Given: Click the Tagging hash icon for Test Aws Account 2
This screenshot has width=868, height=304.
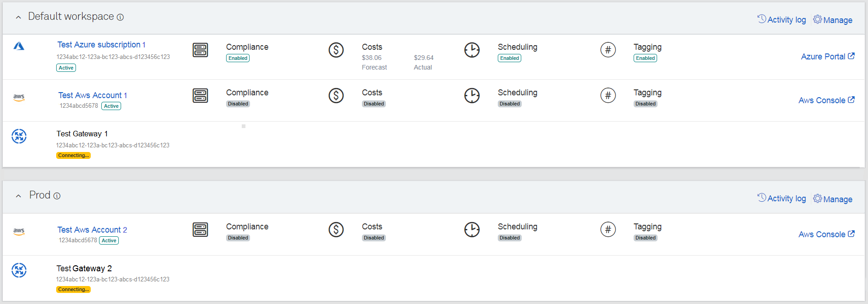Looking at the screenshot, I should tap(608, 229).
